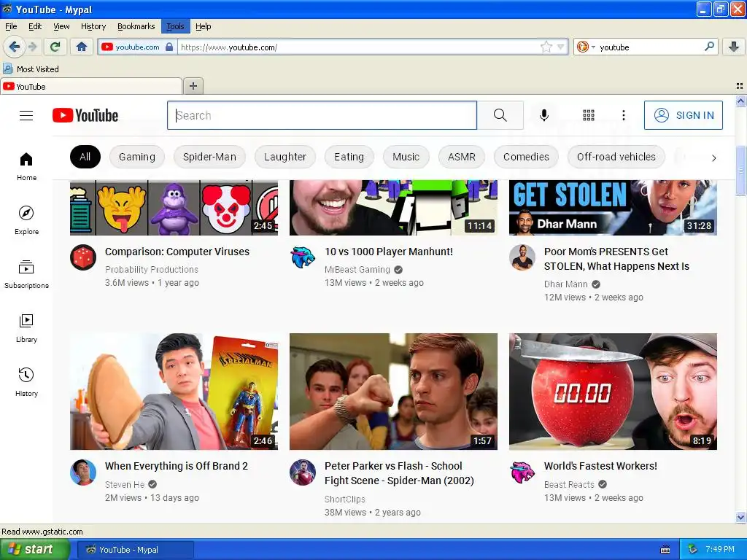Click browser Forward arrow button
The height and width of the screenshot is (560, 747).
point(32,47)
